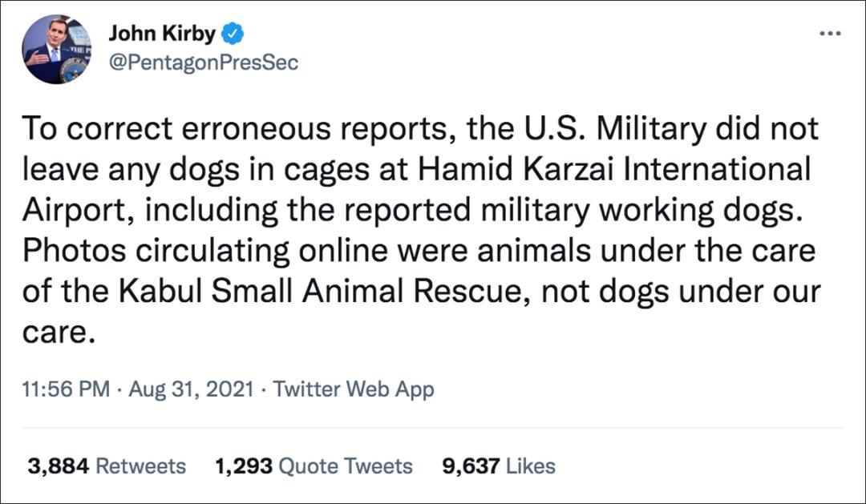Click the 11:56 PM timestamp
This screenshot has width=866, height=504.
pos(67,390)
